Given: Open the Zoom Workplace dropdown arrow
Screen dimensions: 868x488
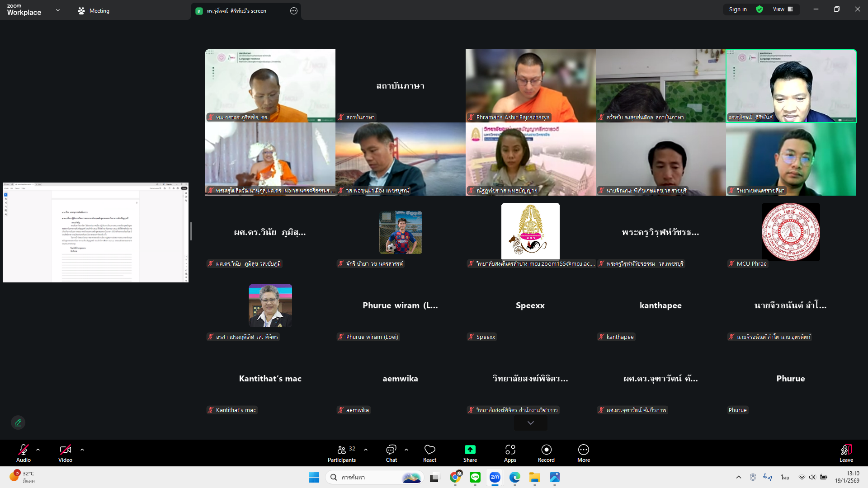Looking at the screenshot, I should click(58, 10).
